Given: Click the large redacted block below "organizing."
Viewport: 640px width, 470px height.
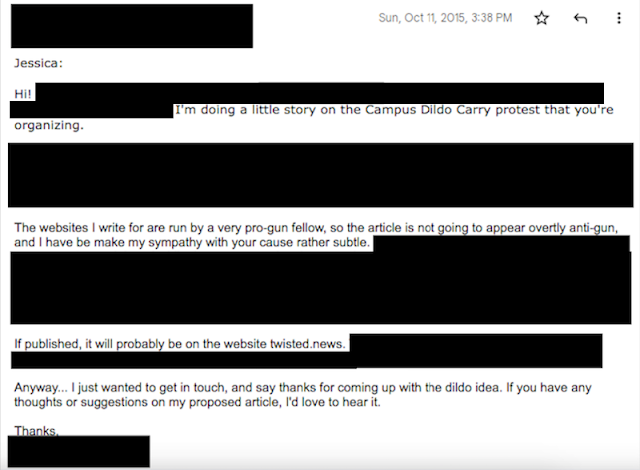Looking at the screenshot, I should 321,175.
